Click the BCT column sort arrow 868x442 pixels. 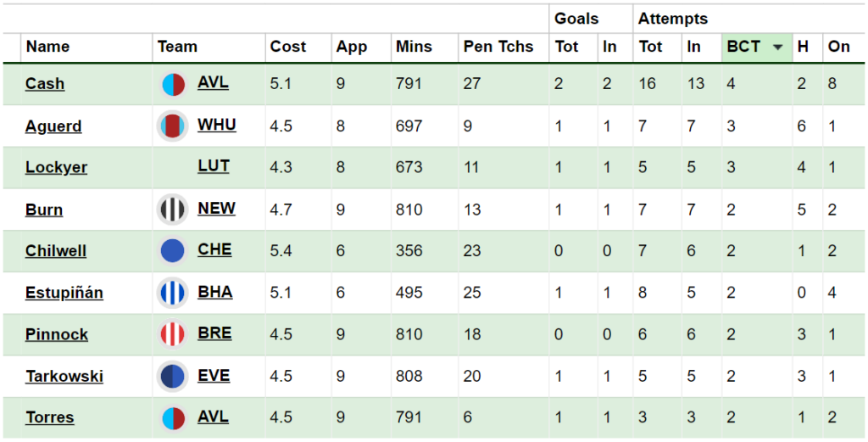pos(777,48)
